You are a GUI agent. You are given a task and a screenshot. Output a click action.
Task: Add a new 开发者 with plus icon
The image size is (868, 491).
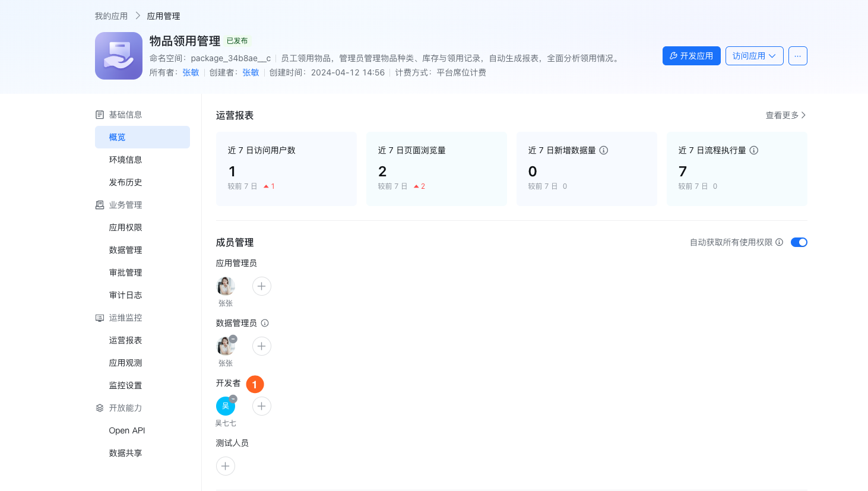(262, 406)
